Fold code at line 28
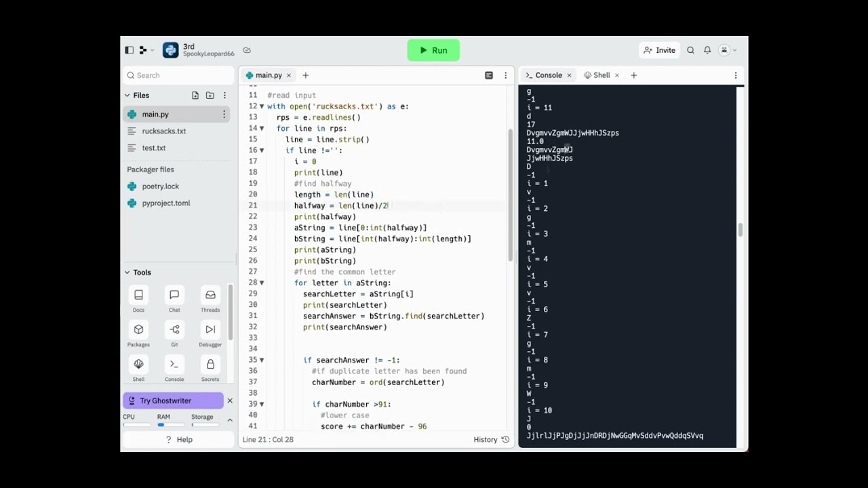This screenshot has width=868, height=488. pos(262,283)
